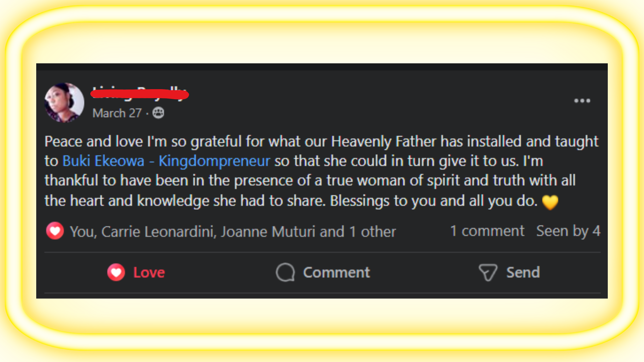Show the '1 other' reactor

coord(372,232)
